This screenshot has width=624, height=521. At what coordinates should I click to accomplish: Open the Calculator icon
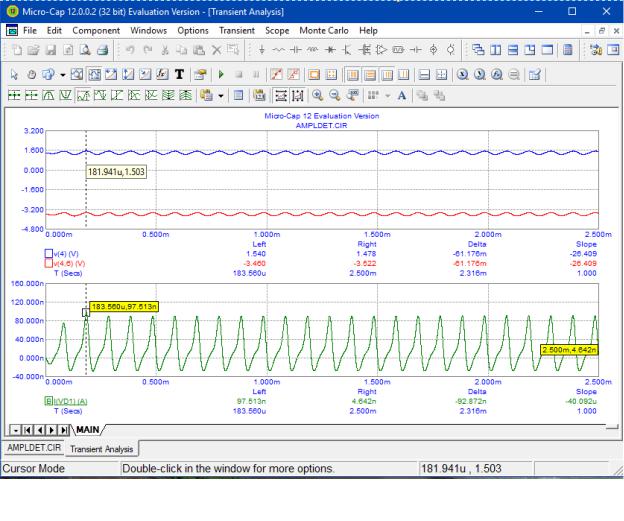568,50
